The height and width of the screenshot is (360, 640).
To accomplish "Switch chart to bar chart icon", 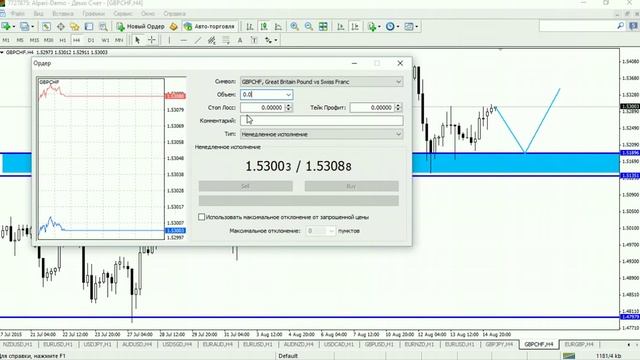I will click(x=250, y=27).
